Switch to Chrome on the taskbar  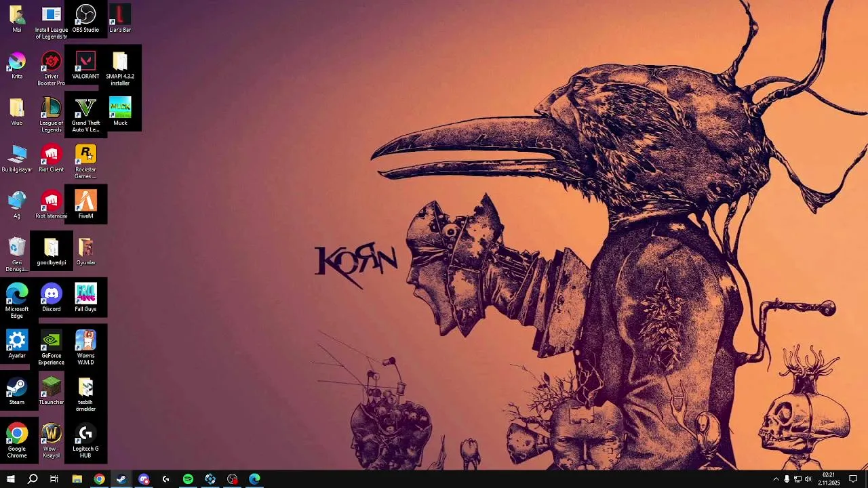click(x=100, y=479)
